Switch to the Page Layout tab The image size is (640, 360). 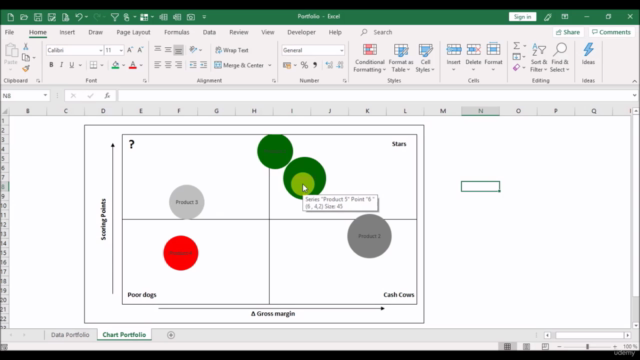133,32
